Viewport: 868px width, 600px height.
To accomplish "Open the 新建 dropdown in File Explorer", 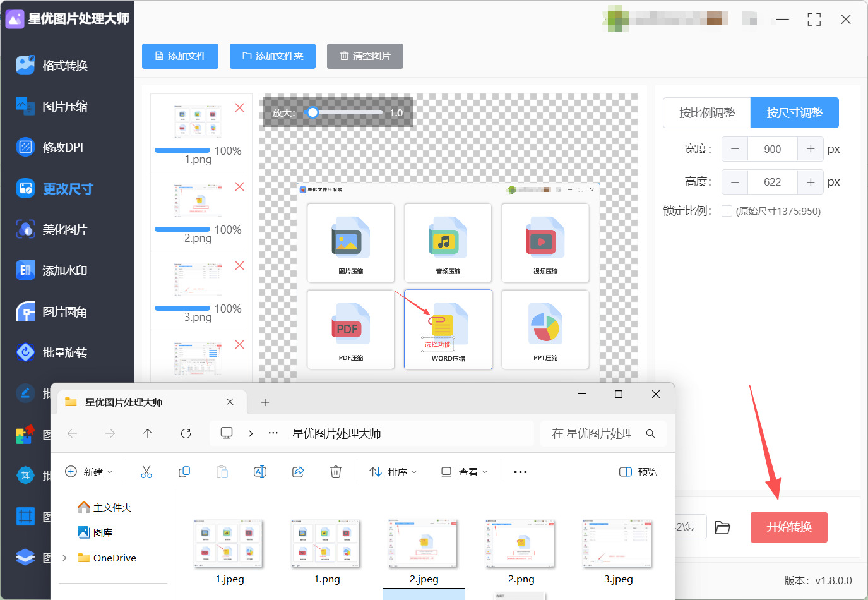I will [89, 472].
